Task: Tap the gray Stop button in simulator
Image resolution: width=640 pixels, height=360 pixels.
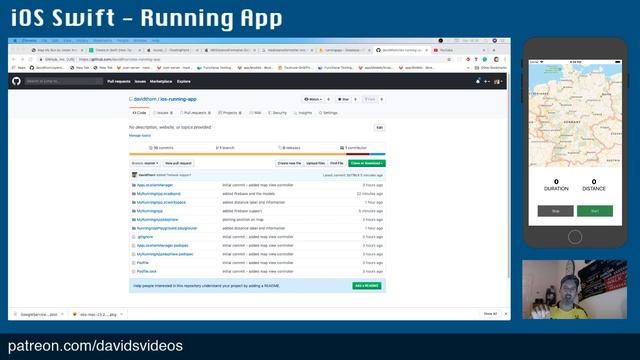Action: [x=556, y=211]
